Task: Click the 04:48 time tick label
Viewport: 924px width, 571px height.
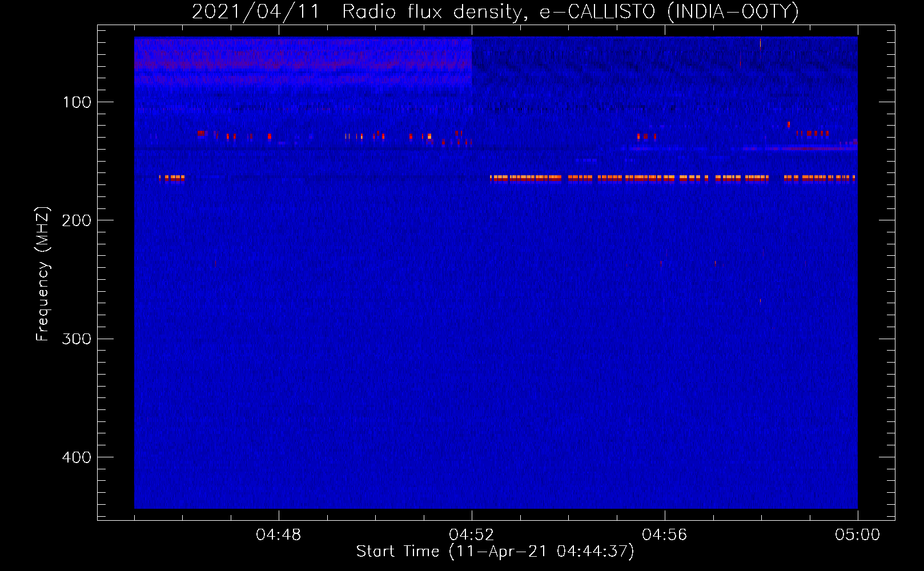Action: tap(279, 535)
